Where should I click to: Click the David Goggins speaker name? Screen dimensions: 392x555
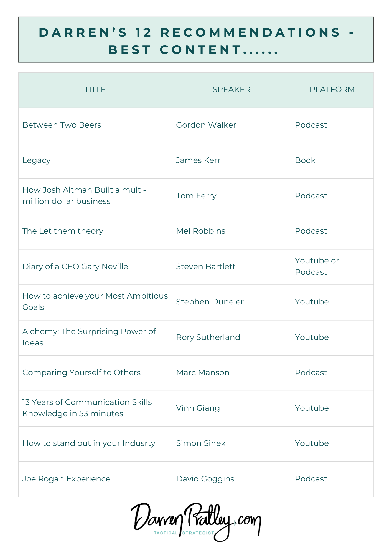(x=205, y=479)
